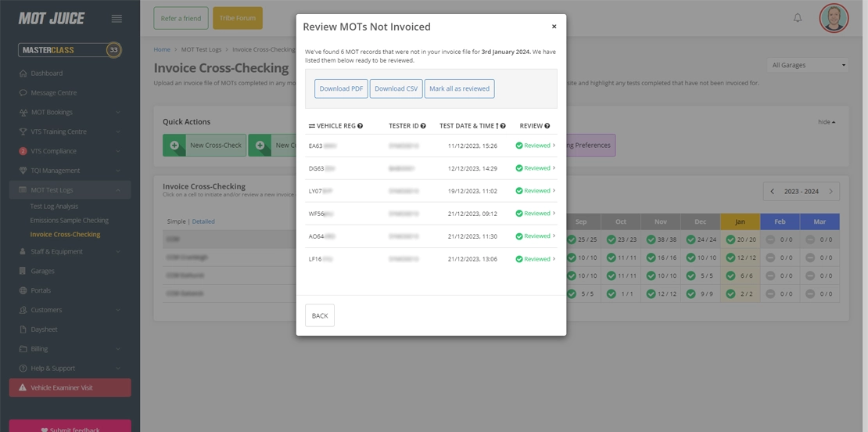Click the Test Date & Time help icon
Screen dimensions: 868x432
pos(503,126)
